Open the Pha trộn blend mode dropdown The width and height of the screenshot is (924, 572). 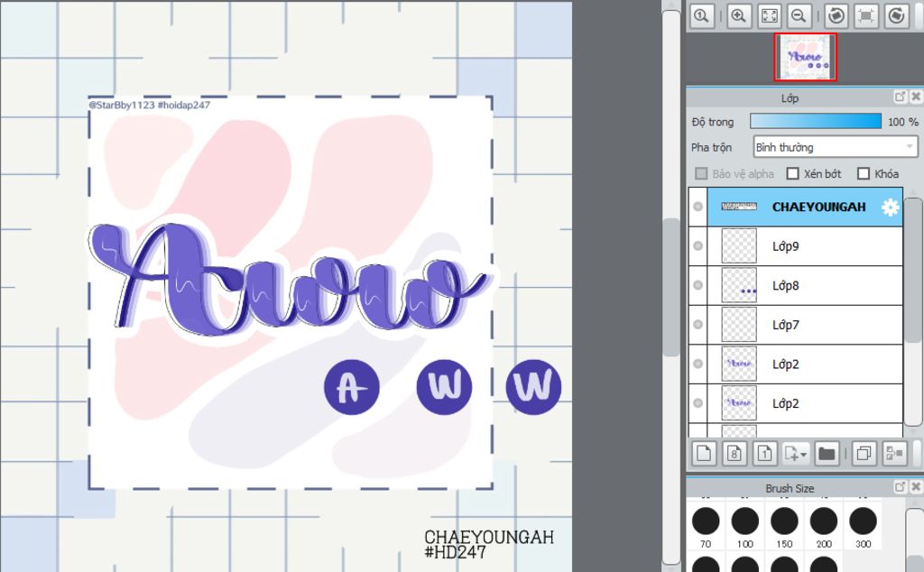pos(835,147)
